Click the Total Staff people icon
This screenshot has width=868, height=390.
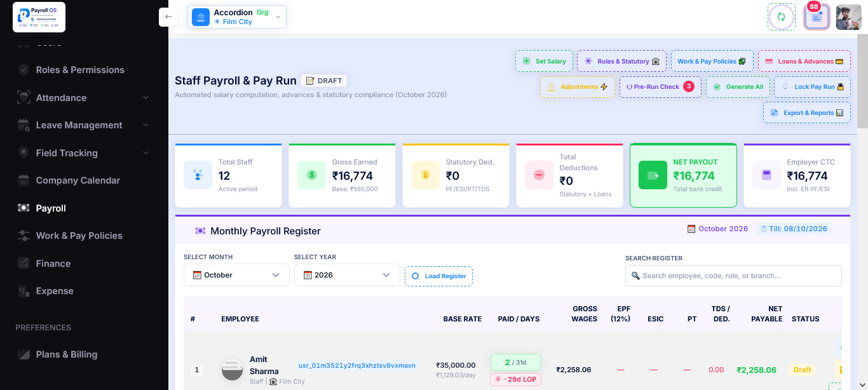point(198,175)
